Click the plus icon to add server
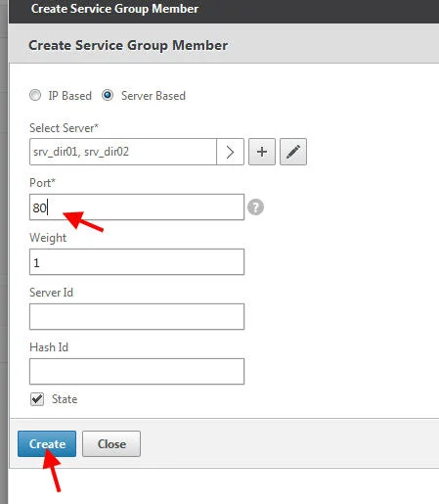Image resolution: width=439 pixels, height=504 pixels. point(262,152)
